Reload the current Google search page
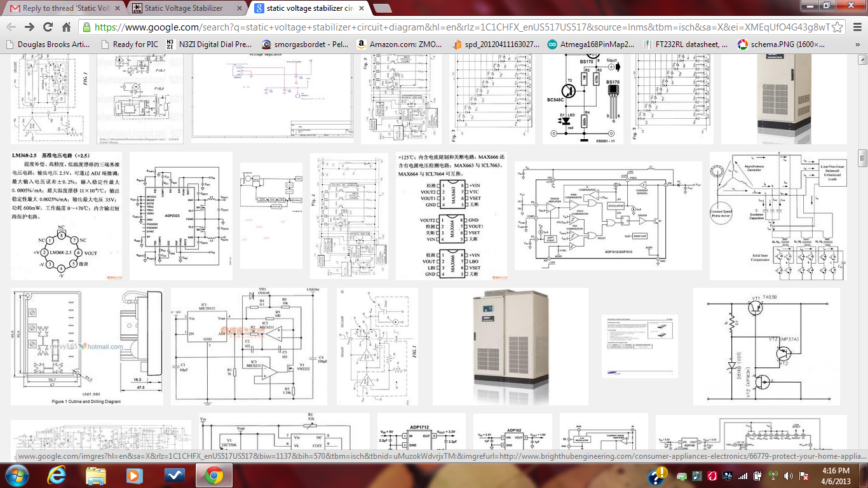The height and width of the screenshot is (488, 868). tap(48, 27)
